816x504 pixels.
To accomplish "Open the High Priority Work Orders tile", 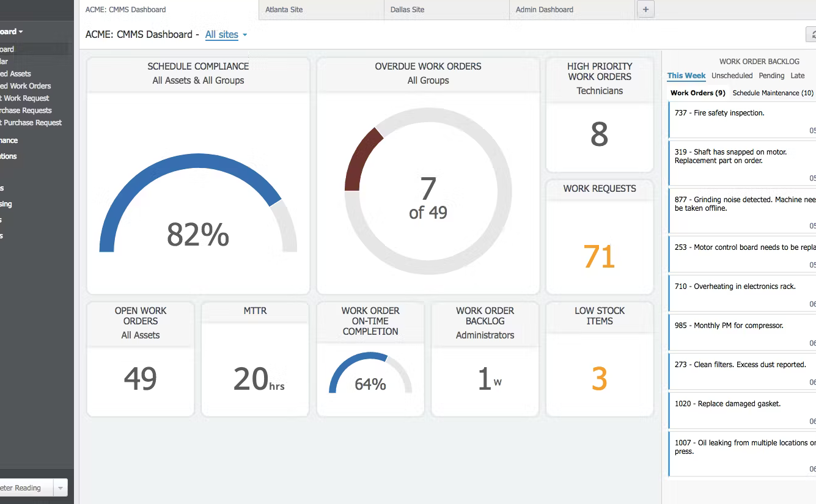I will pos(600,115).
